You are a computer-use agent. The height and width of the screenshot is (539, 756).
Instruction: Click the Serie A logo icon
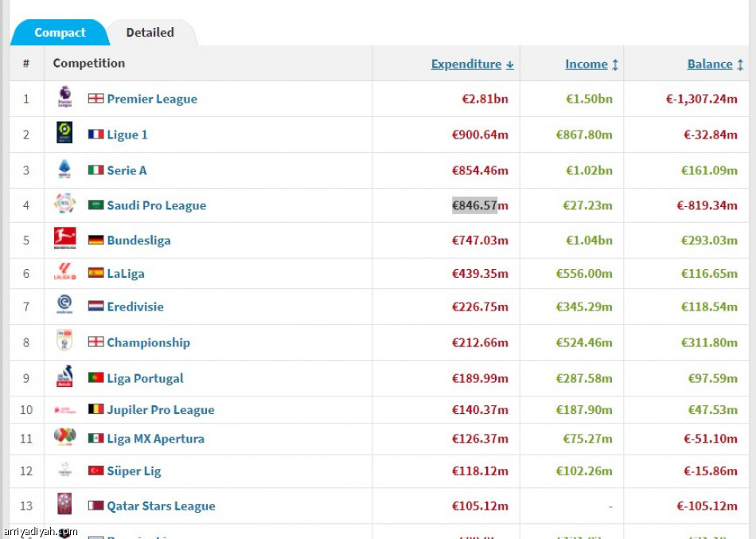(x=64, y=170)
